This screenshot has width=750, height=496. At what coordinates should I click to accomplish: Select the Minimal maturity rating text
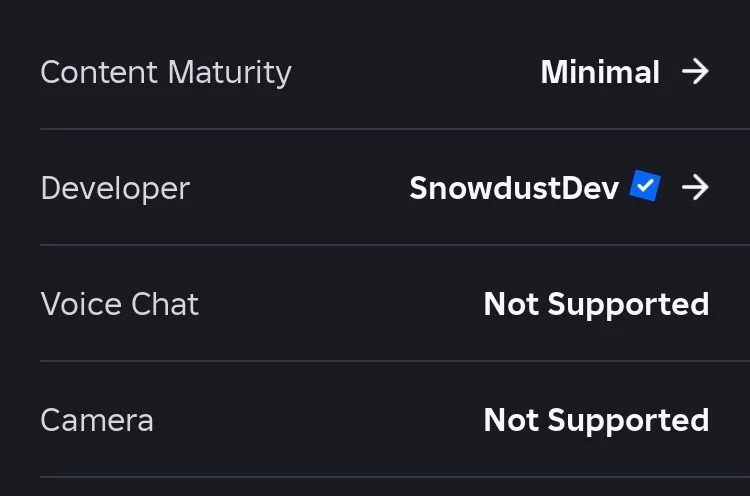pyautogui.click(x=600, y=72)
